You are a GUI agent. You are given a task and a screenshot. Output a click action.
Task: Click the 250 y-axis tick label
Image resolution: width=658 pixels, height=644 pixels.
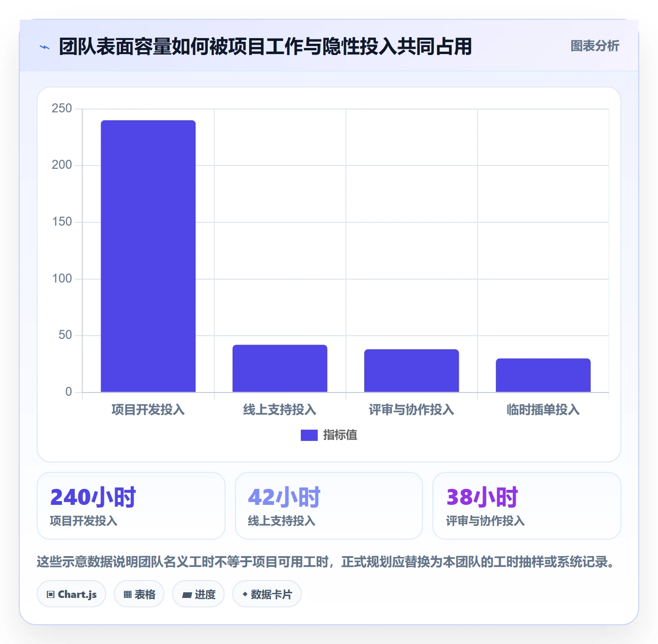(x=62, y=109)
